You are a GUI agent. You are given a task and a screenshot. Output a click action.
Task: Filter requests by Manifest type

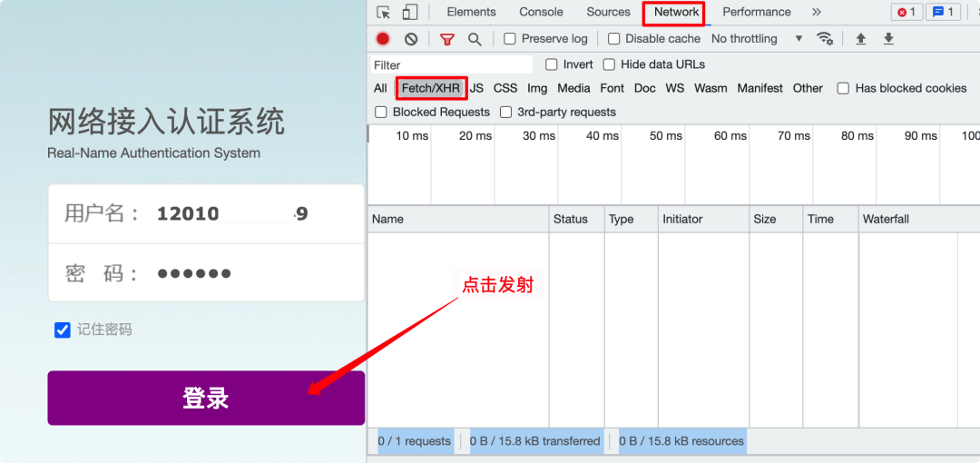click(x=760, y=88)
